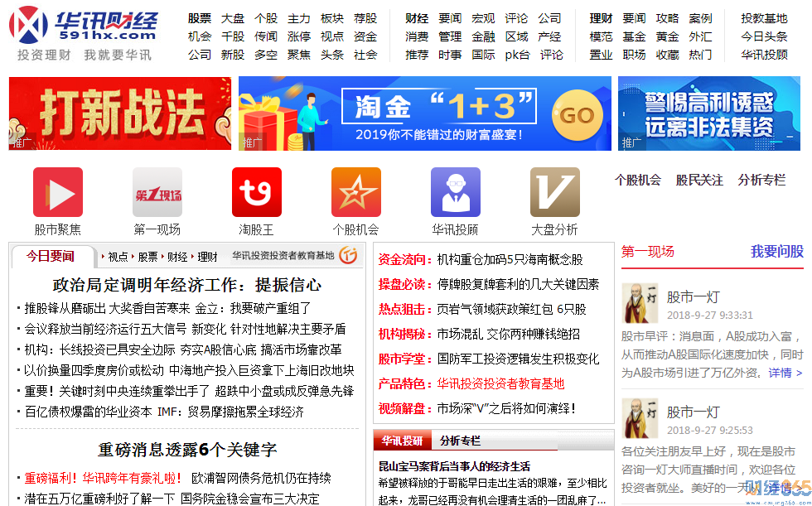Open 板块 in the top navigation
Screen dimensions: 812x506
click(332, 18)
